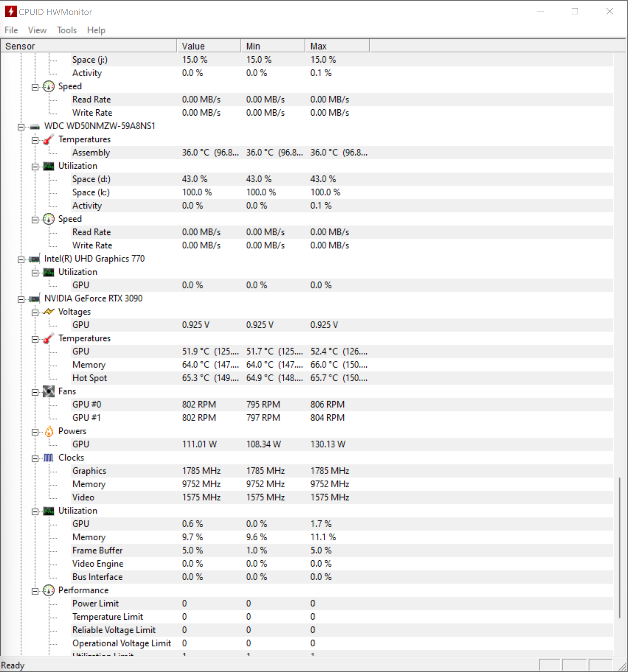Open the Tools menu
The height and width of the screenshot is (672, 628).
tap(67, 30)
